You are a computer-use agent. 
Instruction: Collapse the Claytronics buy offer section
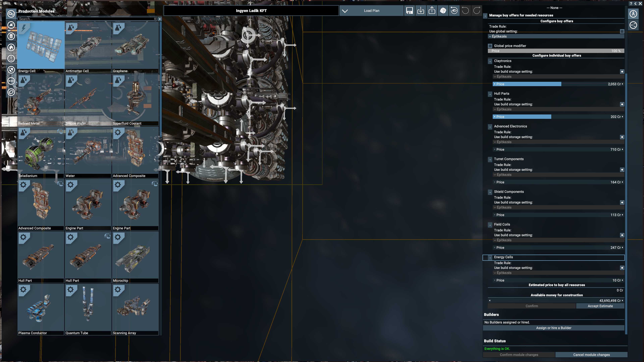pos(490,62)
